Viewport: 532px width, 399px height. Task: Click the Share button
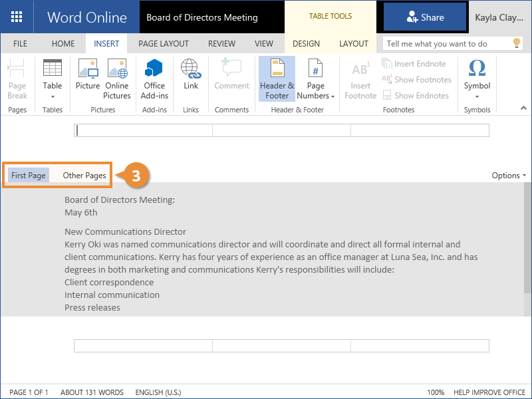pyautogui.click(x=424, y=17)
